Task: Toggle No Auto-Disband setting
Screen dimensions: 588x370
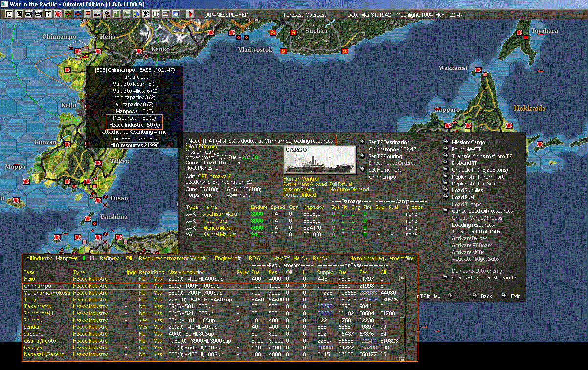Action: click(349, 189)
